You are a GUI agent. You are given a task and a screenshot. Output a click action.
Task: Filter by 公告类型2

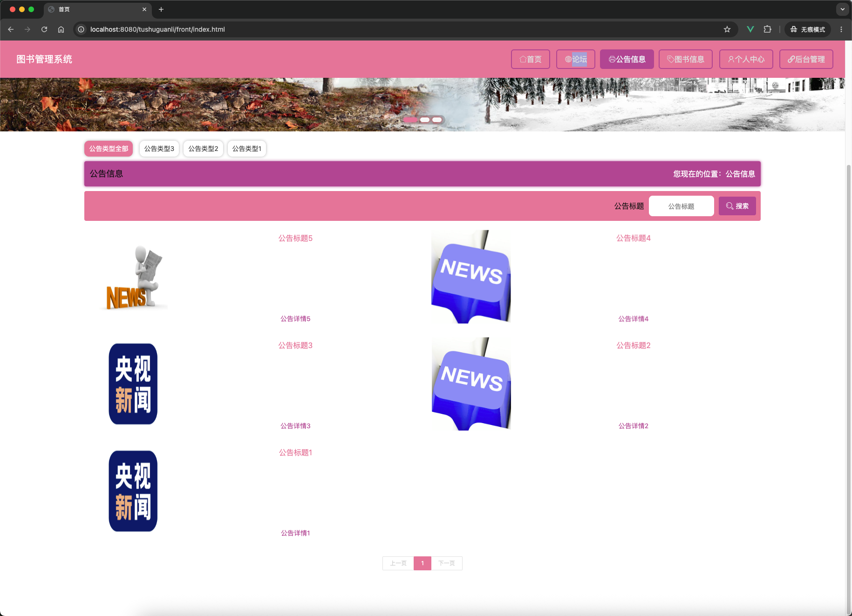tap(204, 149)
